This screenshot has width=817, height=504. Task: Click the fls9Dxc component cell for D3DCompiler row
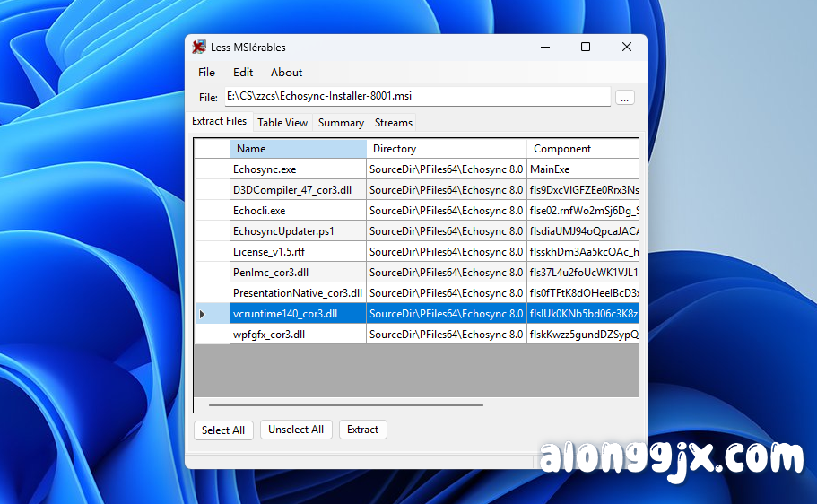tap(583, 190)
